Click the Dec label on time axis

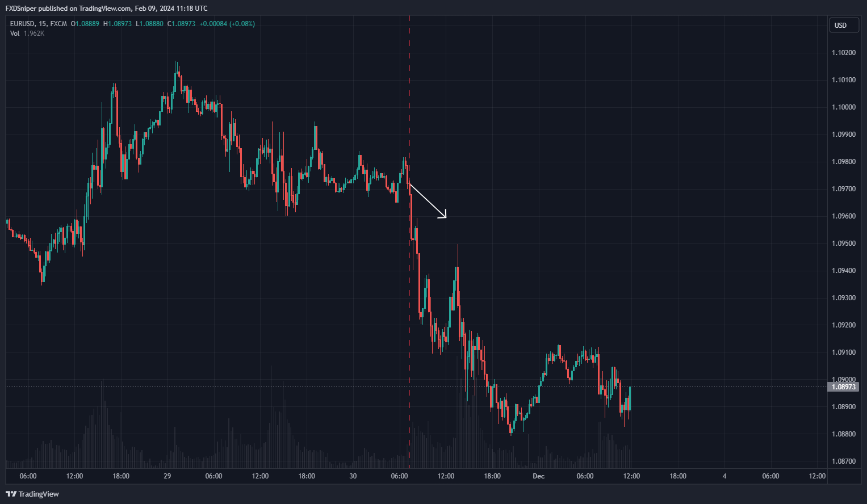538,476
